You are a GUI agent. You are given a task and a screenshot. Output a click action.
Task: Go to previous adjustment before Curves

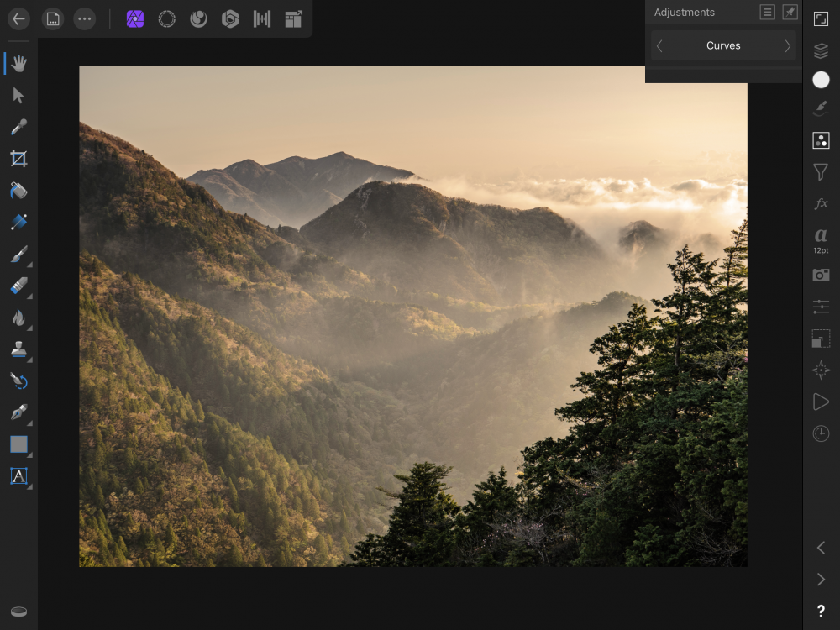point(659,46)
